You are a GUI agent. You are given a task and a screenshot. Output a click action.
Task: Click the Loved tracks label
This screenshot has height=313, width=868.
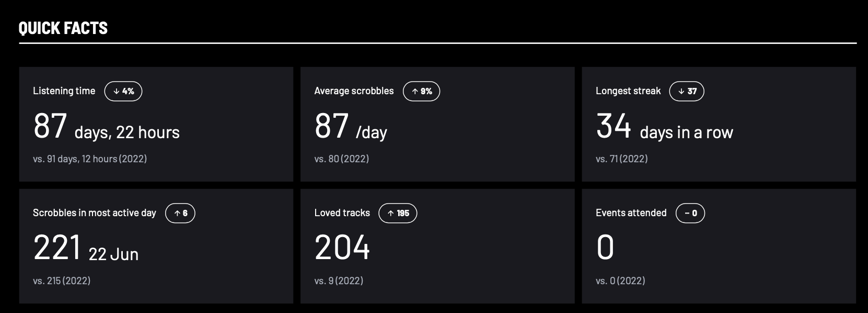click(x=342, y=213)
